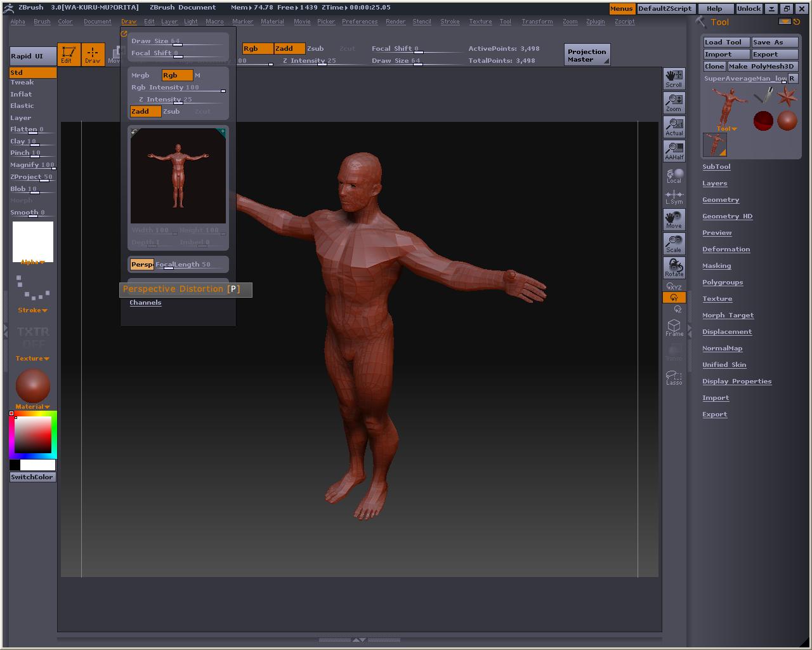Select the dark red sphere tool icon
812x650 pixels.
click(x=764, y=121)
